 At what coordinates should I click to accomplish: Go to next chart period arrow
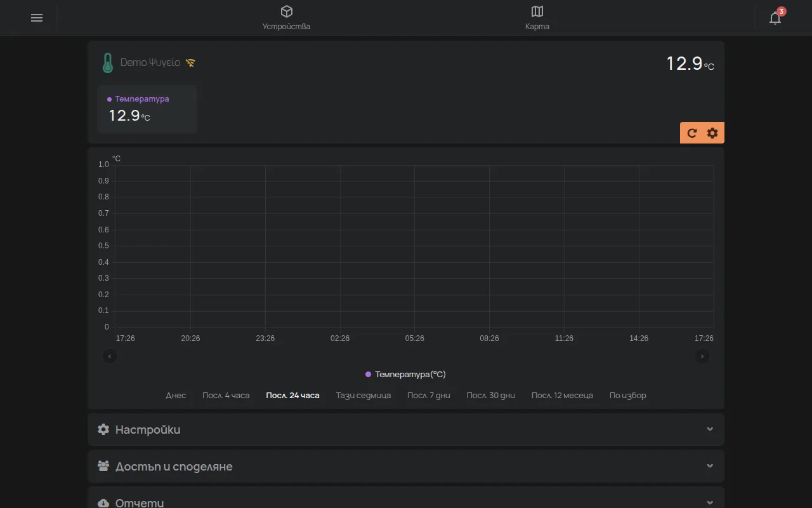[x=702, y=356]
